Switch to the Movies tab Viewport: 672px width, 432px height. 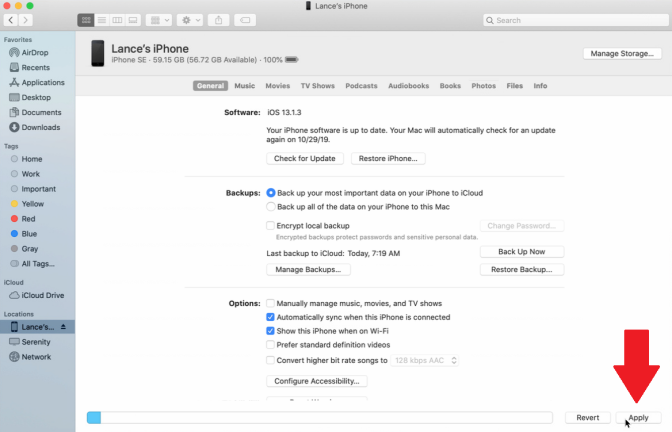[x=278, y=86]
